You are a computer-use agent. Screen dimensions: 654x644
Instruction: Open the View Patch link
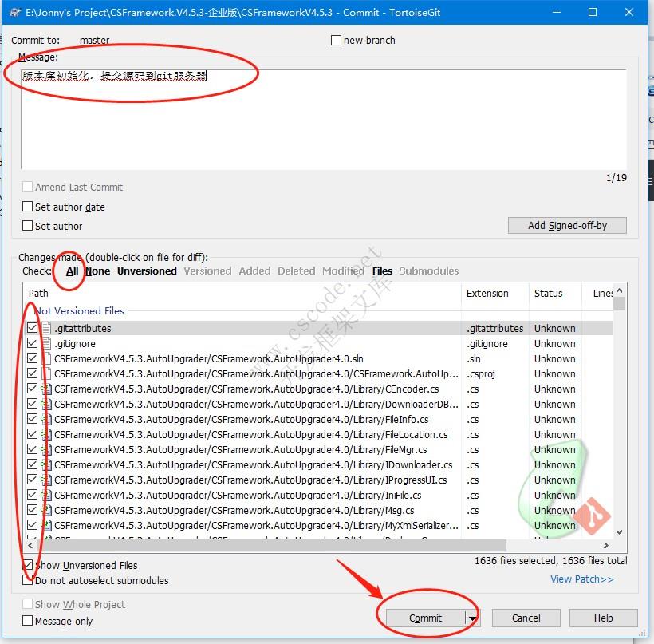click(x=581, y=579)
